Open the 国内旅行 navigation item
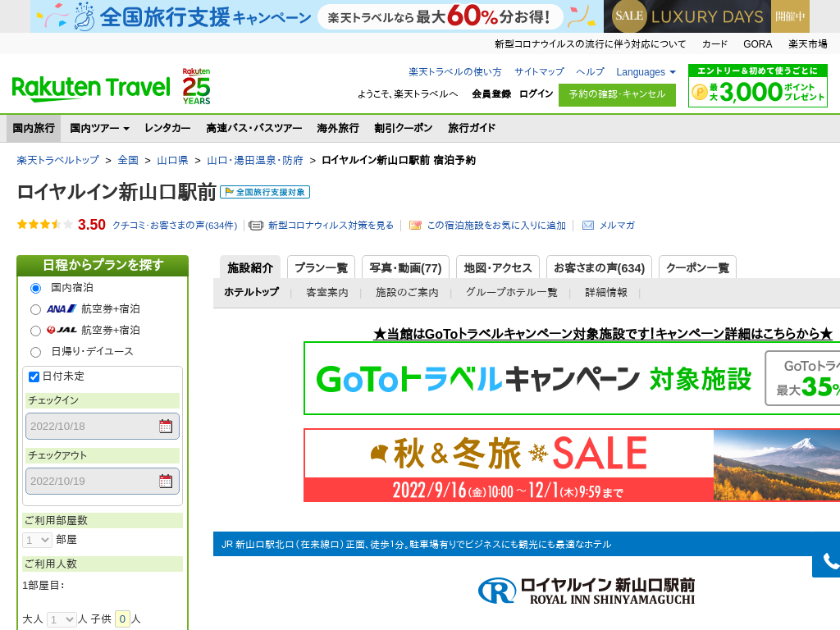 34,128
